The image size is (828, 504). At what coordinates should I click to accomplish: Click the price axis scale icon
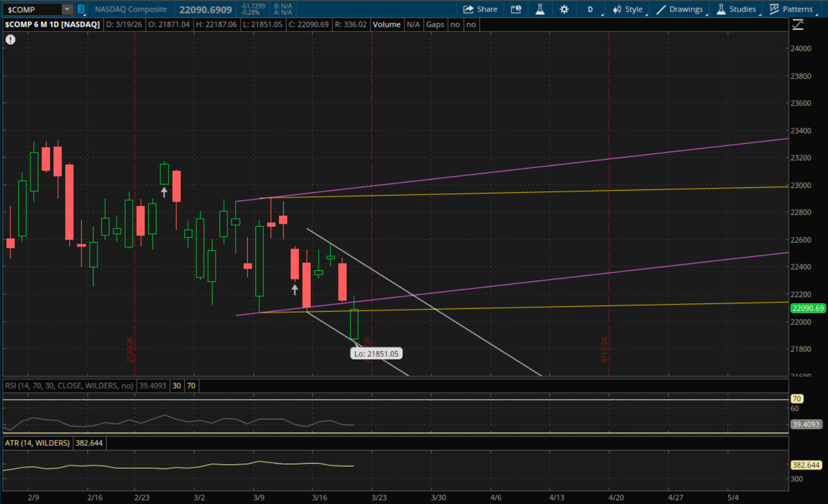(798, 25)
